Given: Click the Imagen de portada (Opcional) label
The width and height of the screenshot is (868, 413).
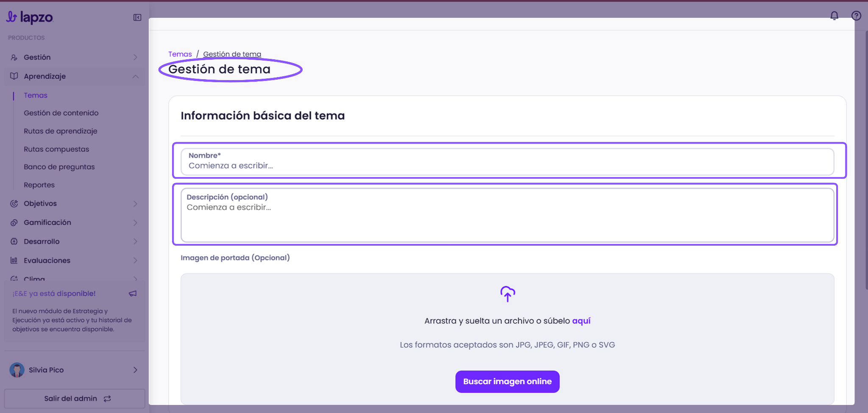Looking at the screenshot, I should pyautogui.click(x=235, y=258).
